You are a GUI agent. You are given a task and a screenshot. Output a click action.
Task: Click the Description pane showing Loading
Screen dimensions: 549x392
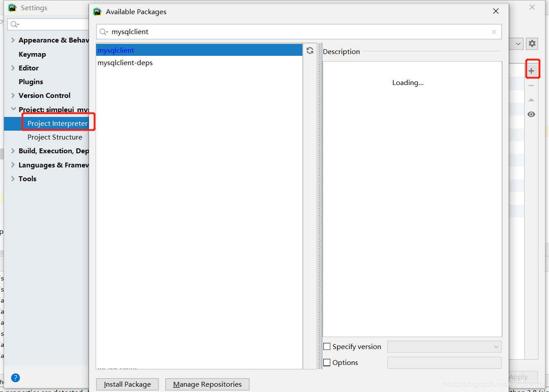[x=412, y=199]
